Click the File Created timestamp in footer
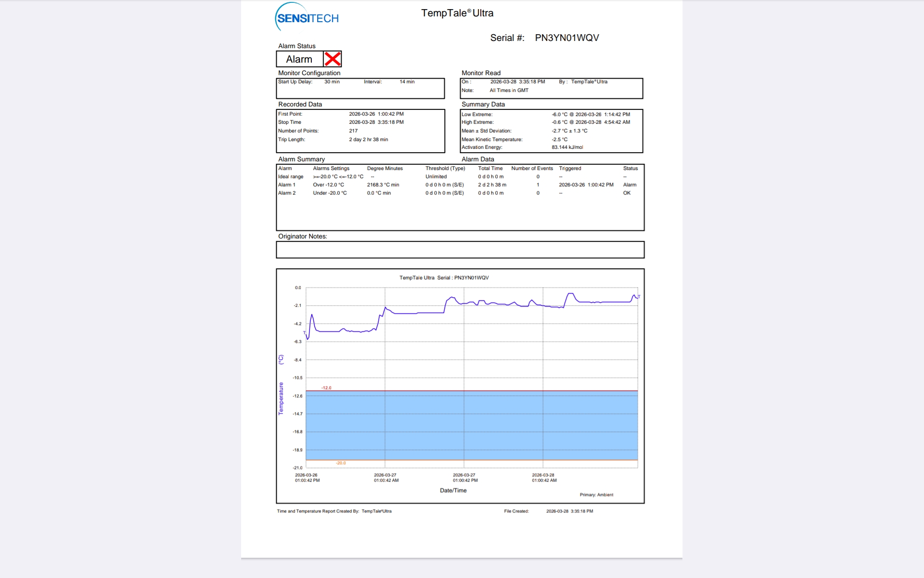 pos(569,511)
